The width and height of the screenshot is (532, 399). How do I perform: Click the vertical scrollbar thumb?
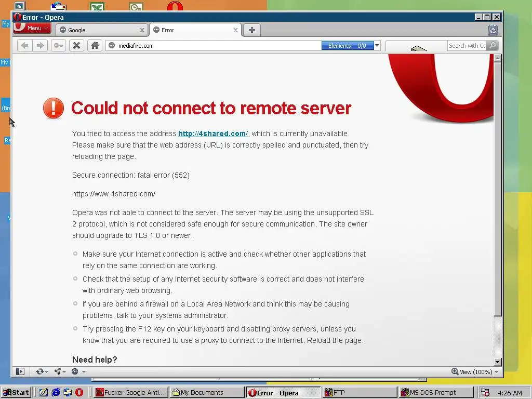[497, 189]
